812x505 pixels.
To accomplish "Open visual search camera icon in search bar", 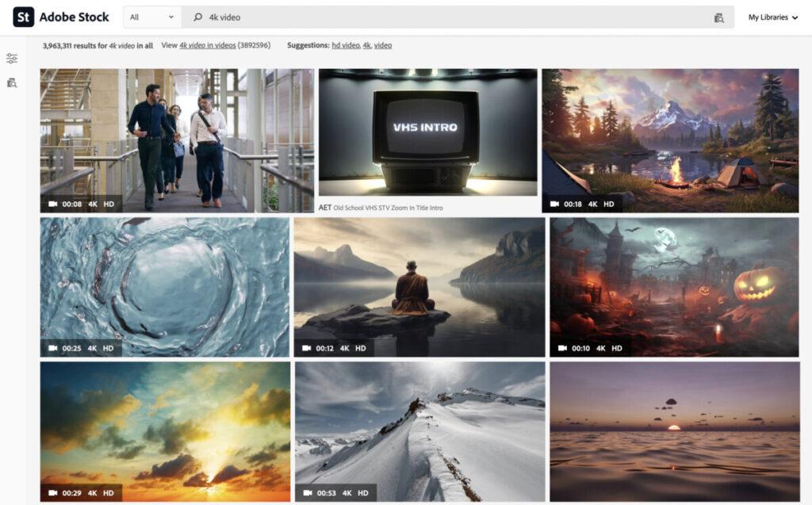I will pos(718,17).
